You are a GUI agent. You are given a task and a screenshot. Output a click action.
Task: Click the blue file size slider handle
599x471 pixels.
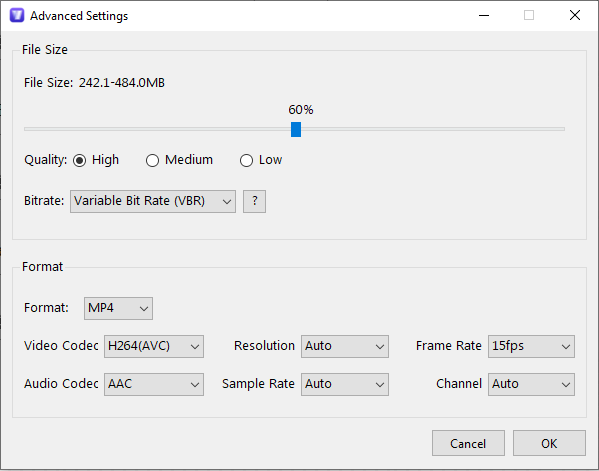tap(296, 129)
